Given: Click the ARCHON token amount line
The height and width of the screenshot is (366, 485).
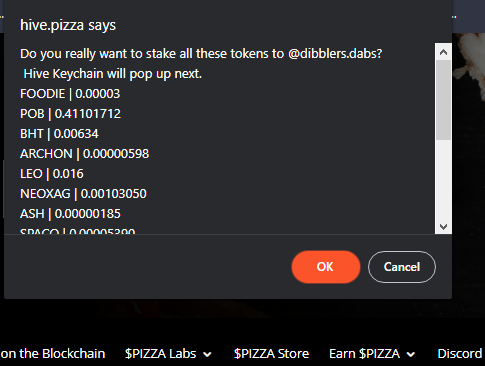Looking at the screenshot, I should click(85, 154).
